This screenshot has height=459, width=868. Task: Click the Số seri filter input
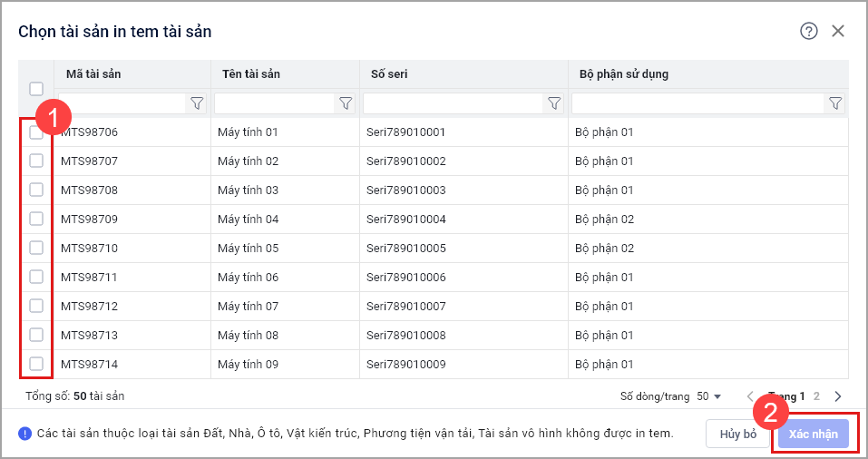click(x=452, y=103)
